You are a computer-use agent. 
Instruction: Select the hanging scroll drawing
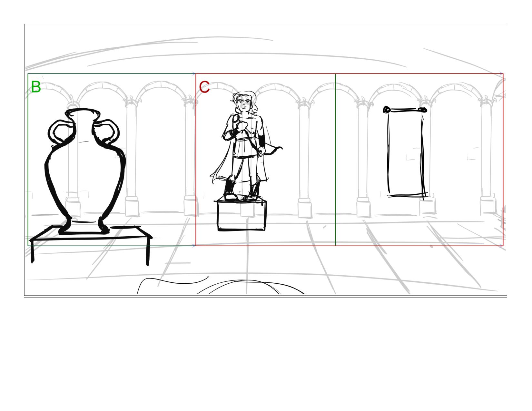click(x=406, y=153)
